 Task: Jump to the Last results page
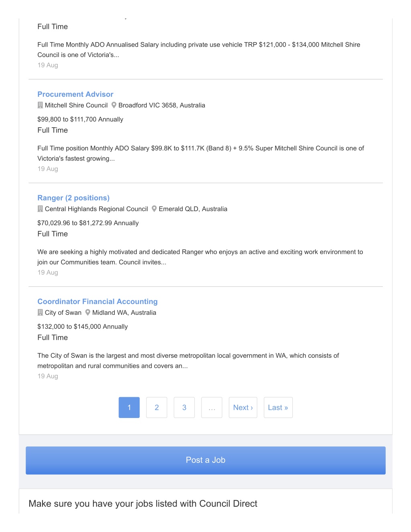278,408
